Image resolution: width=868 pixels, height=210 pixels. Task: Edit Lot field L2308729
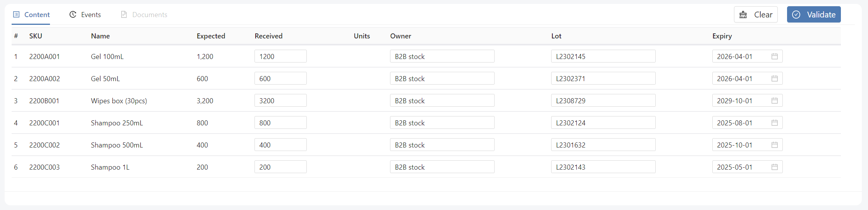click(603, 101)
